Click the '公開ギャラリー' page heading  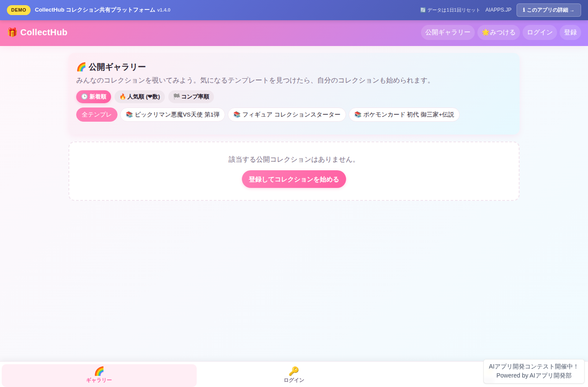pos(111,67)
